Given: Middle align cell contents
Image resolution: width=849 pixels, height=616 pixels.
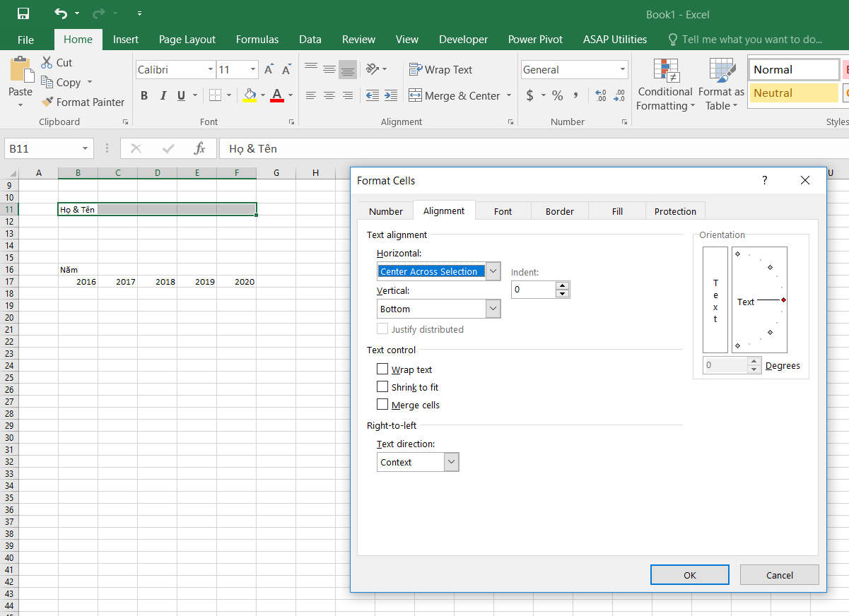Looking at the screenshot, I should tap(329, 69).
